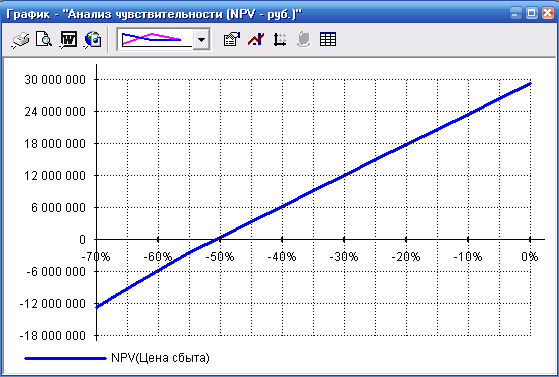Image resolution: width=559 pixels, height=377 pixels.
Task: Click the -20% axis label
Action: 406,256
